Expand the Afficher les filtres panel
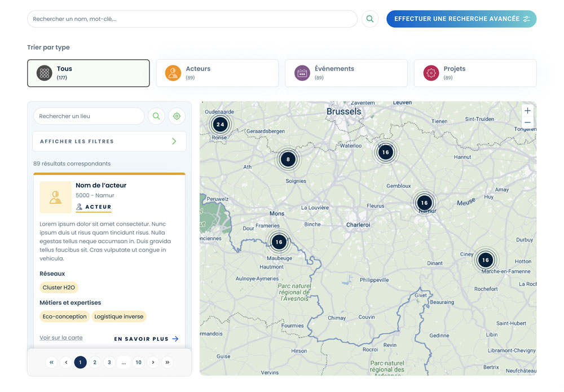This screenshot has width=564, height=392. [109, 142]
